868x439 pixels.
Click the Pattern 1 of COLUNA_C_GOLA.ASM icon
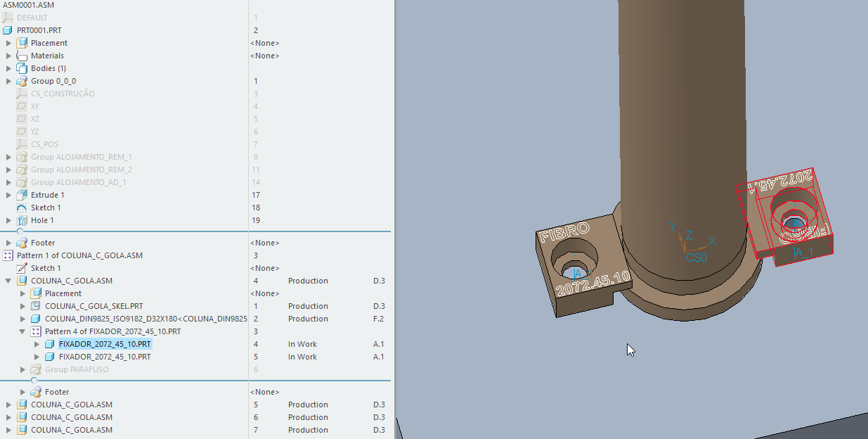pos(8,255)
